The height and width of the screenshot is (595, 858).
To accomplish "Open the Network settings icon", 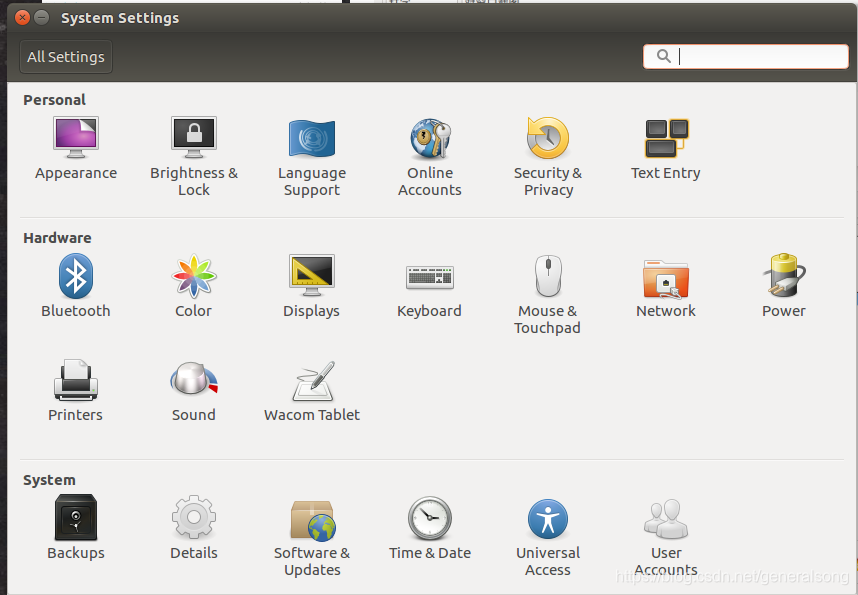I will tap(666, 279).
